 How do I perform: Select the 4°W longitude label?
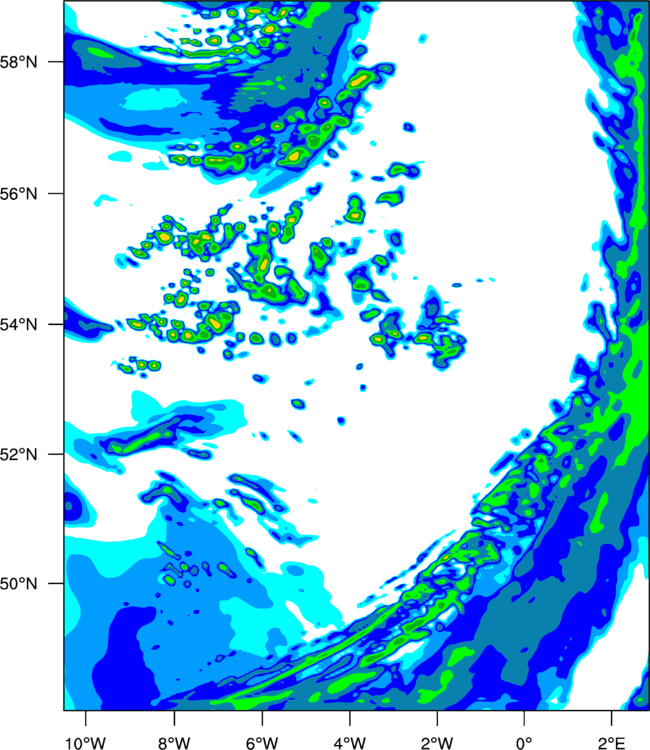click(349, 742)
